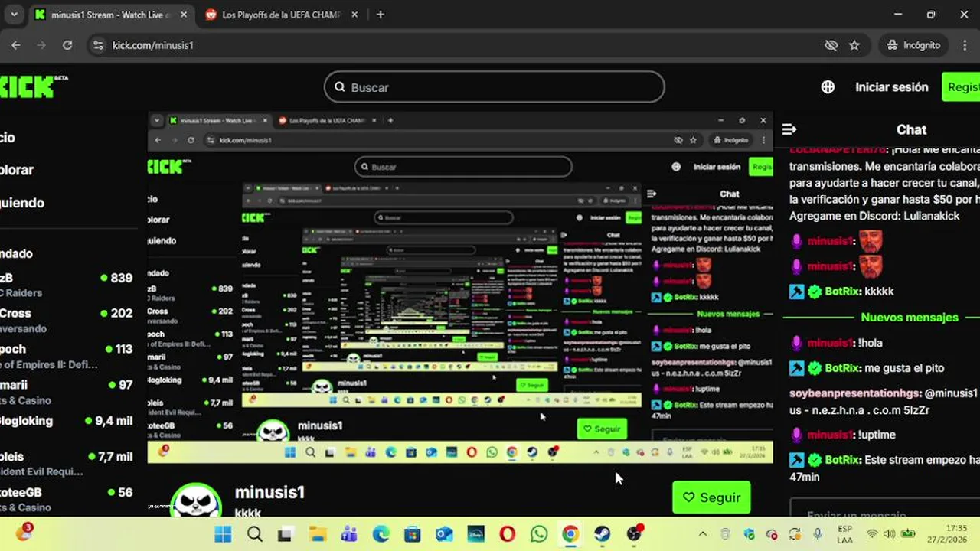Open recommended channel with 202 viewers

pos(67,320)
